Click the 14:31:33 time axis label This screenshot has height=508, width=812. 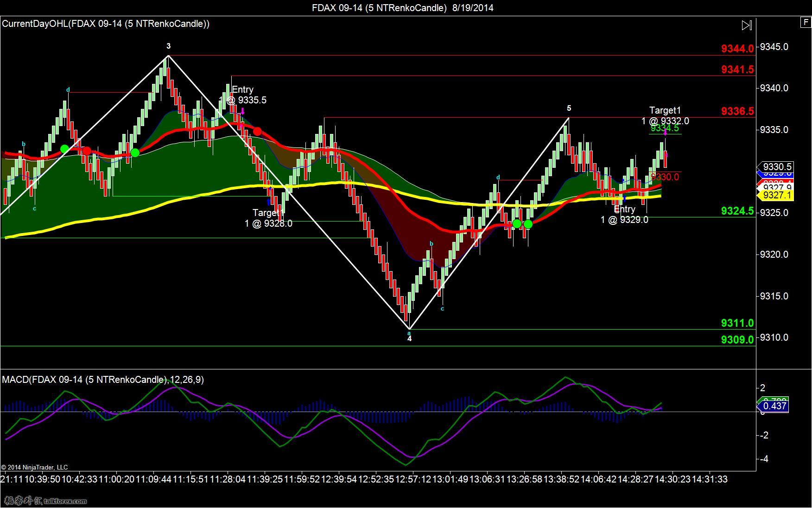[x=710, y=479]
